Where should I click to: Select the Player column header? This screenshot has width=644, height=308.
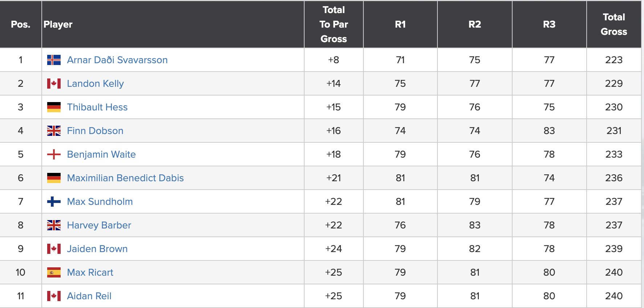point(173,24)
